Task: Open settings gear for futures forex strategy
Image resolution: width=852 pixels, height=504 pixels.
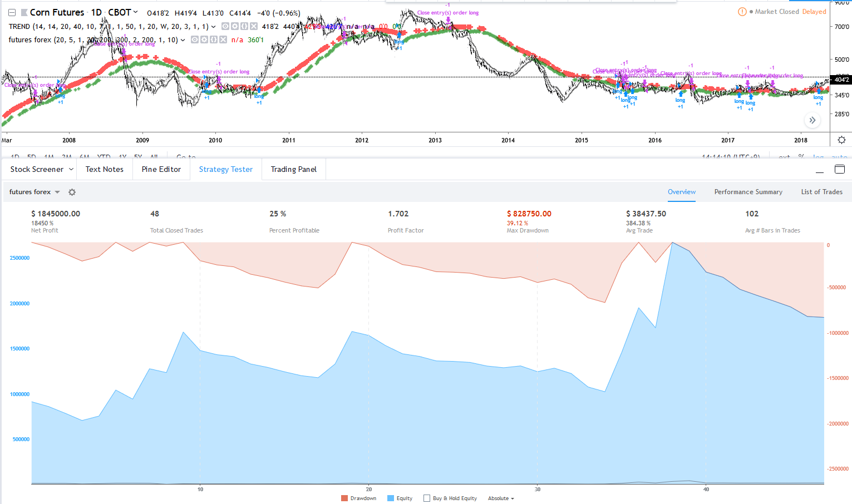Action: (x=204, y=39)
